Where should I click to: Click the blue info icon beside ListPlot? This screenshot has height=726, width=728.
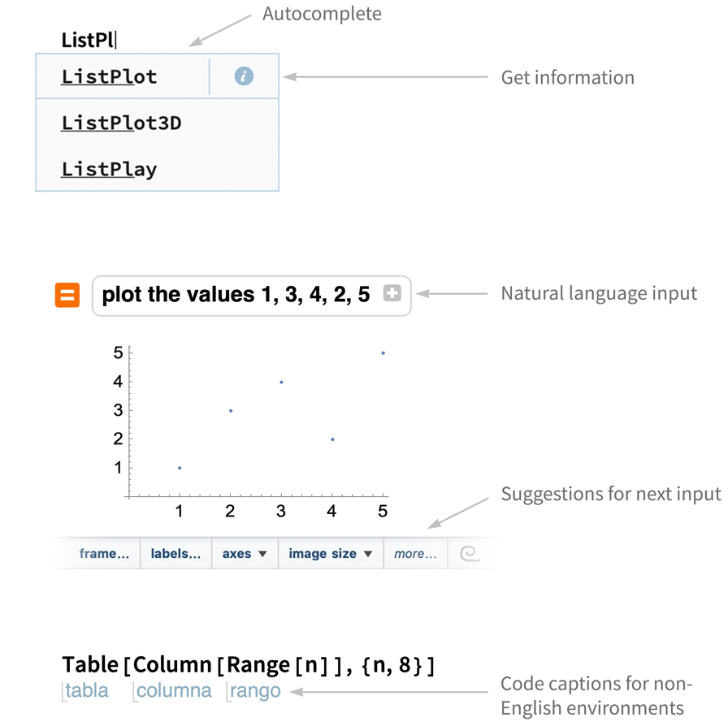(244, 76)
